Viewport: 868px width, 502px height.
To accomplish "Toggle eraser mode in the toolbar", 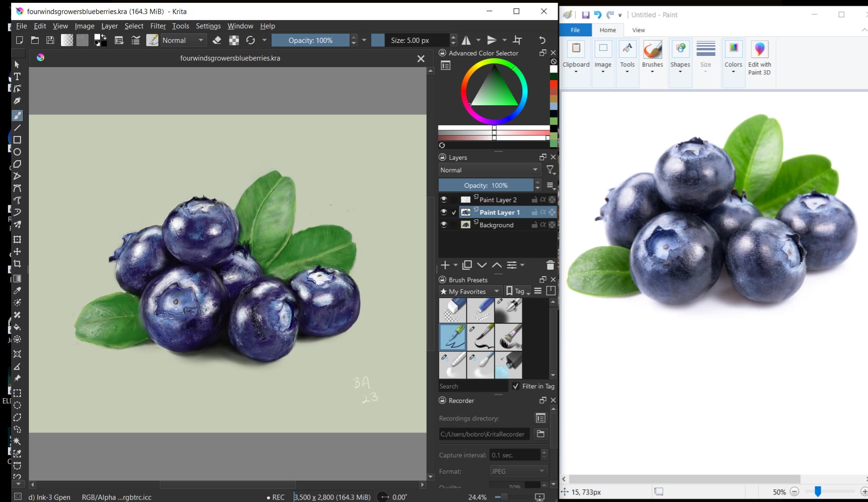I will click(217, 41).
